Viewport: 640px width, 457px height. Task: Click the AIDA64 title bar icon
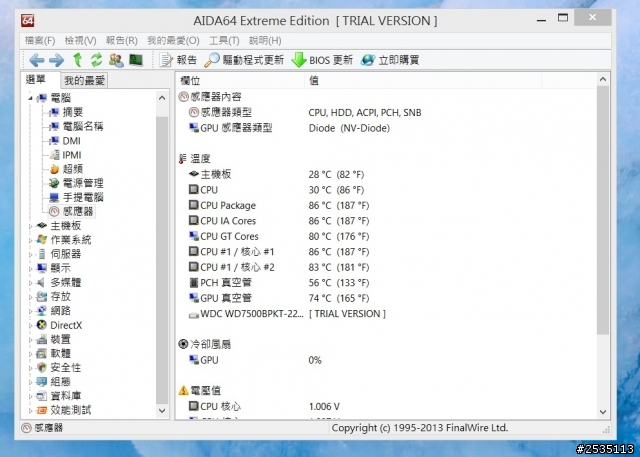pyautogui.click(x=28, y=20)
